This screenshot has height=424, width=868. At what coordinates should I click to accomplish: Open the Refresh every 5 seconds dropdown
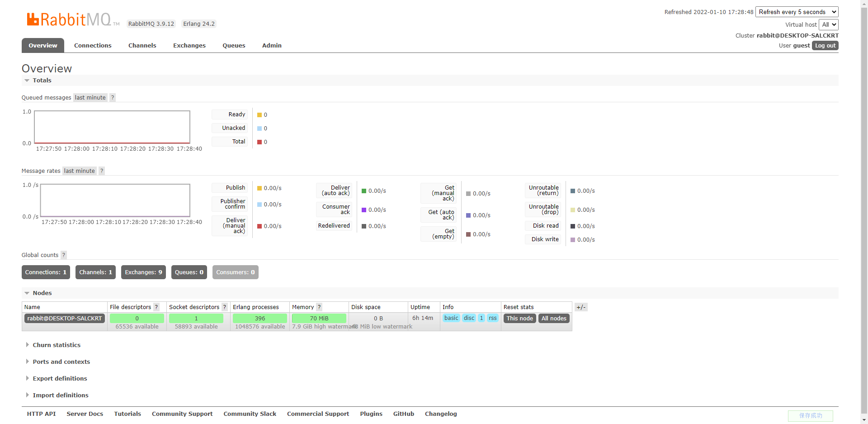[797, 12]
